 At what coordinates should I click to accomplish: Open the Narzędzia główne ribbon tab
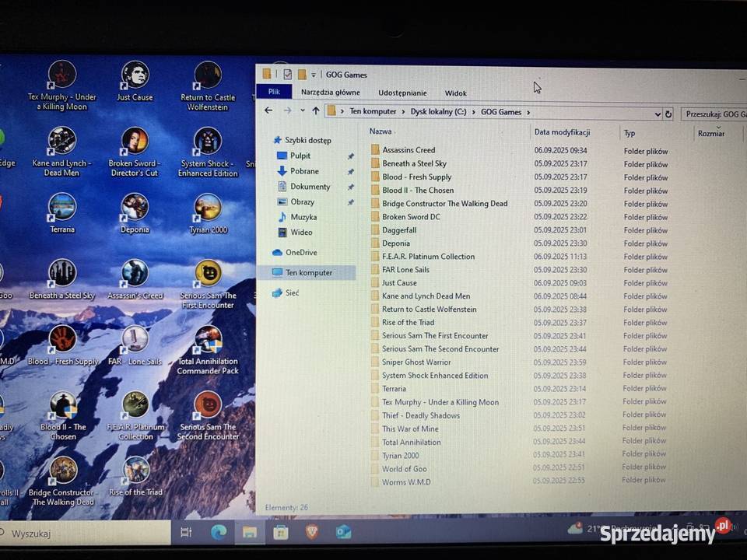[x=331, y=93]
